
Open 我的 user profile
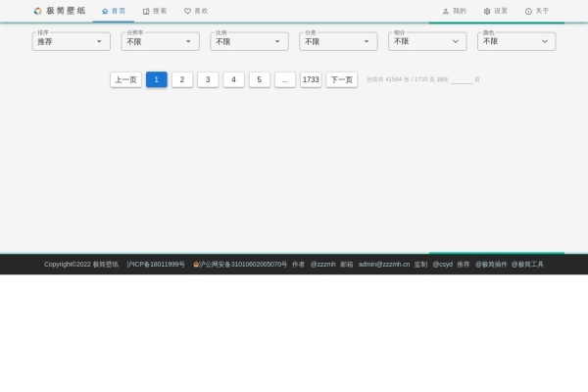(454, 12)
